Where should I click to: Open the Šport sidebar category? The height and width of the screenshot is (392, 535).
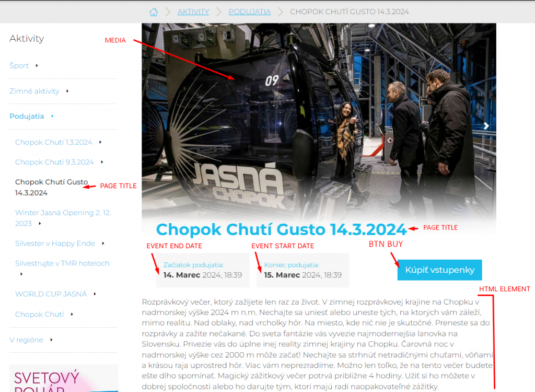[19, 66]
